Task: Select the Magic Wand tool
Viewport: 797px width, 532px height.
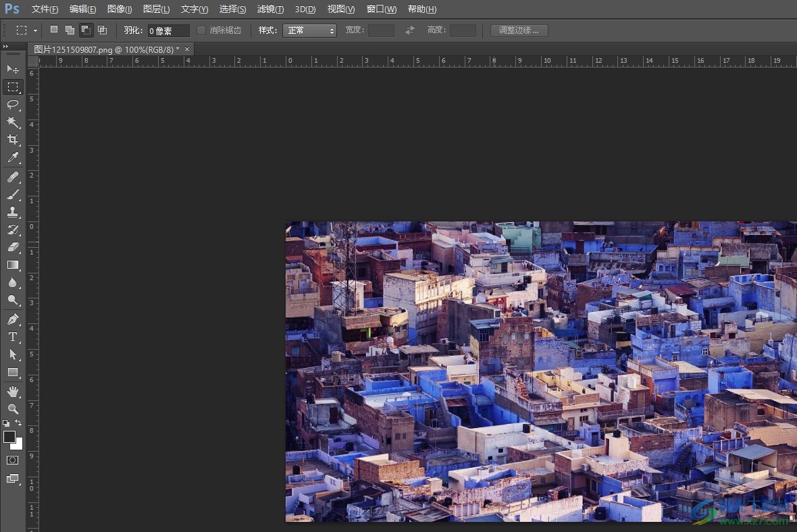Action: click(x=12, y=122)
